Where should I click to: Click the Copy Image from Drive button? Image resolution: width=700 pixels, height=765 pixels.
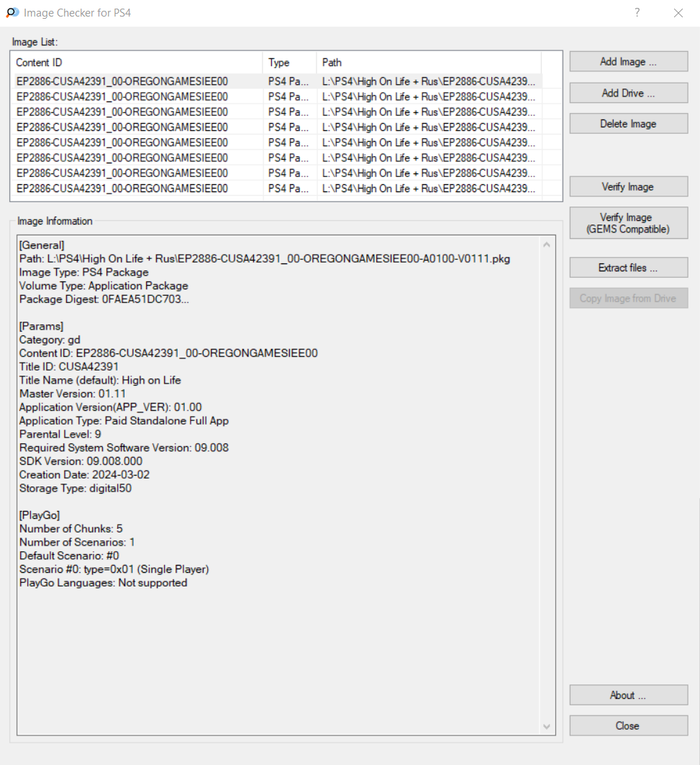click(628, 299)
